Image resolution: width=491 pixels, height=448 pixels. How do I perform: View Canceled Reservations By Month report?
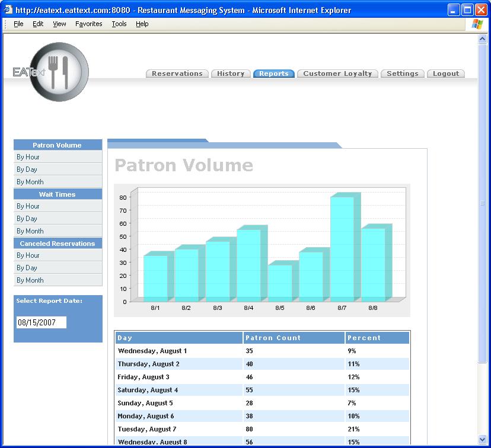30,280
